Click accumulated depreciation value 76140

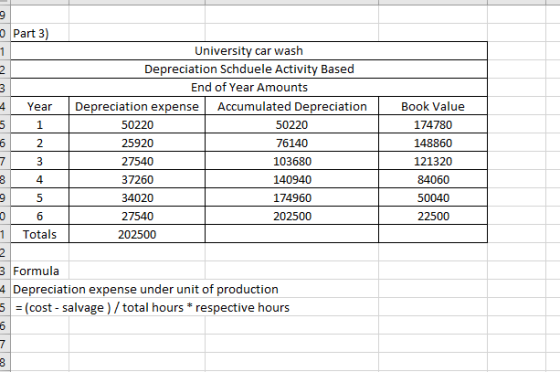292,143
